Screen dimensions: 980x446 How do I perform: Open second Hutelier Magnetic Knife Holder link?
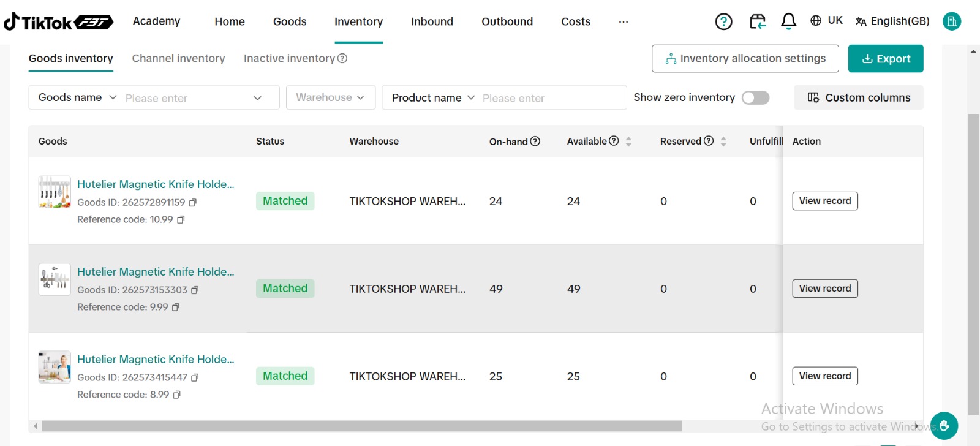(156, 271)
